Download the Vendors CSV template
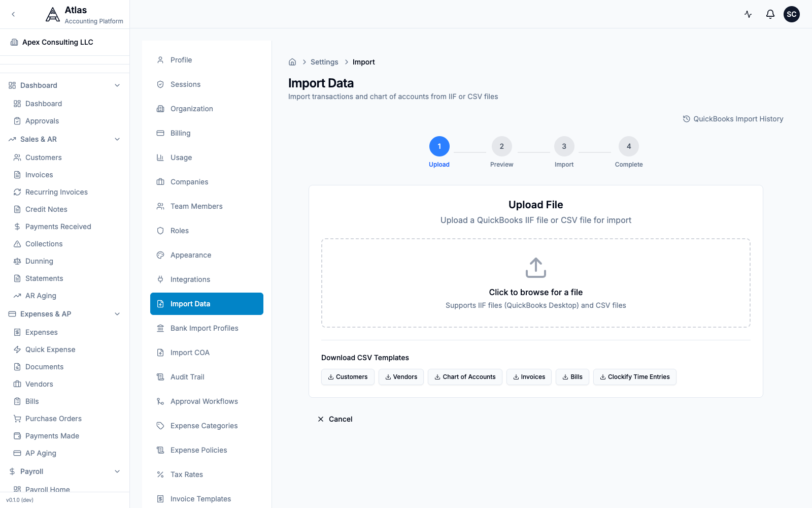 coord(401,377)
